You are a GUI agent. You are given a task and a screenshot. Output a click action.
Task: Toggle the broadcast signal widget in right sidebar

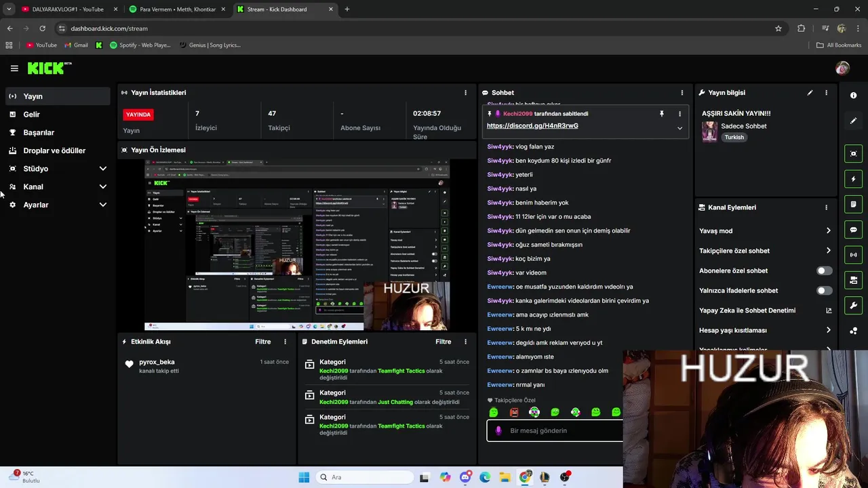853,255
